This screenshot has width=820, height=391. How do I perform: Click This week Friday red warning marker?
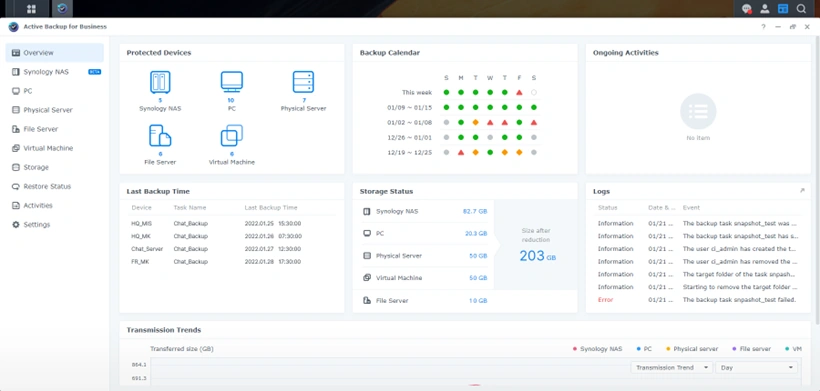[x=519, y=92]
